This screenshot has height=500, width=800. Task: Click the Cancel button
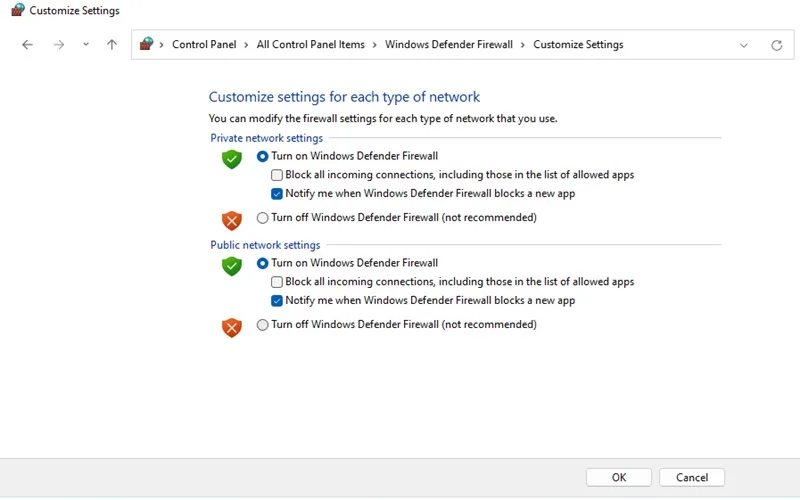(692, 478)
